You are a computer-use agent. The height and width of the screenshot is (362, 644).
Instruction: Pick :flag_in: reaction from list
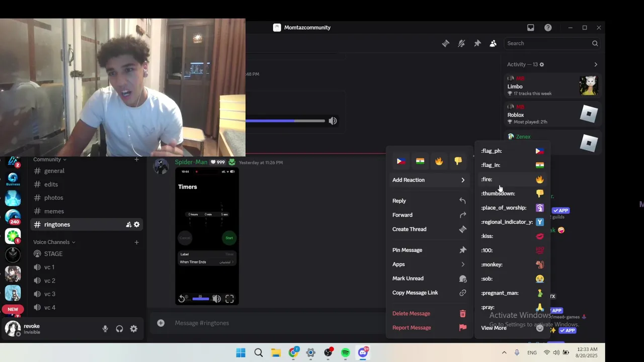512,165
